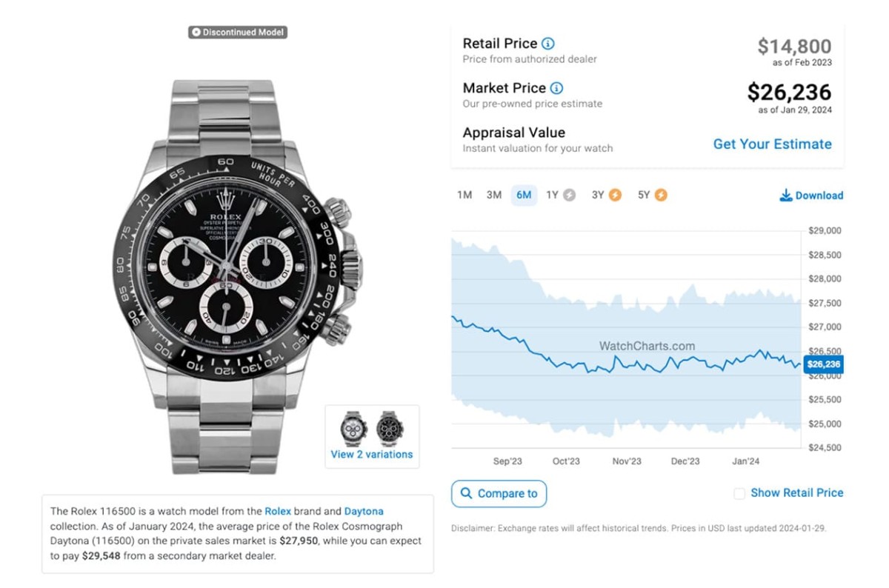The width and height of the screenshot is (889, 588).
Task: Select the 6M time range tab
Action: point(524,196)
